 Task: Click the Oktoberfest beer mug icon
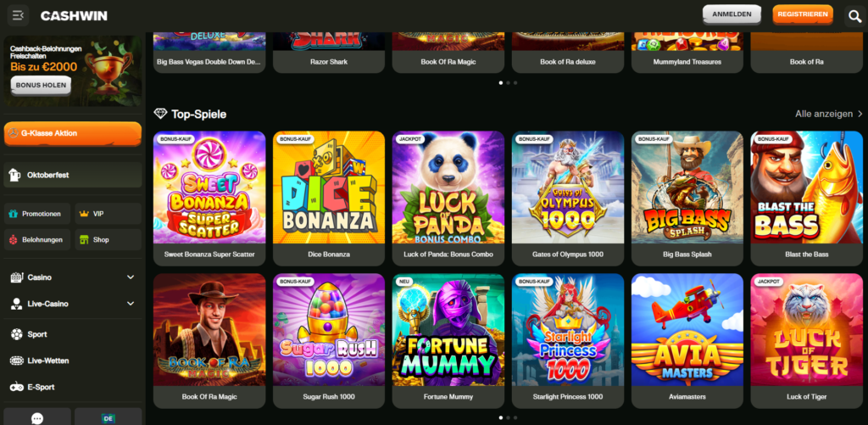point(15,175)
